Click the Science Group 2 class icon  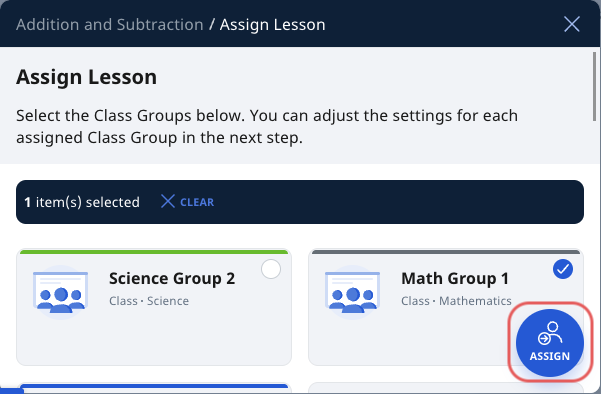(x=61, y=292)
